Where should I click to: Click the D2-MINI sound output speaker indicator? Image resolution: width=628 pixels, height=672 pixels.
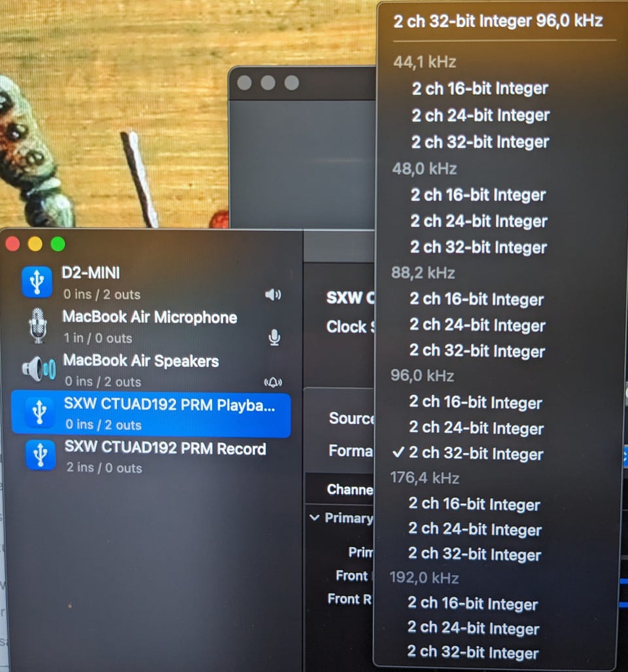(x=273, y=294)
